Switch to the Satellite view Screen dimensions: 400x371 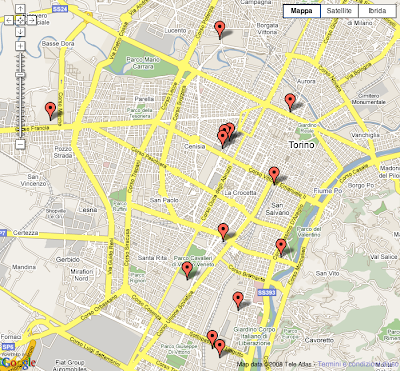[339, 11]
